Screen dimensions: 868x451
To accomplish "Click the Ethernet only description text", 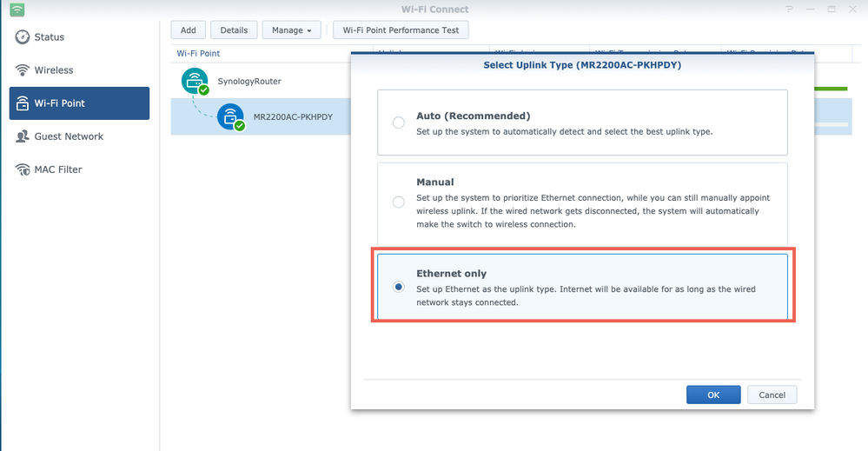I will click(586, 295).
